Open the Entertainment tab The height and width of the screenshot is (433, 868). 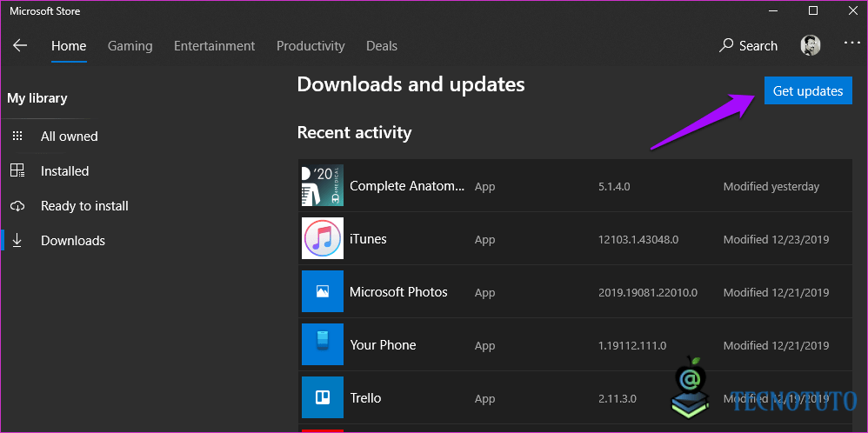[x=214, y=46]
